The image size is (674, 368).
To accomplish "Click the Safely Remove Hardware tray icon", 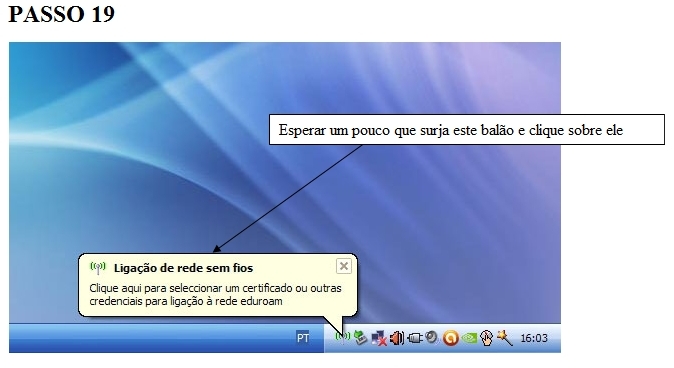I will pos(360,338).
